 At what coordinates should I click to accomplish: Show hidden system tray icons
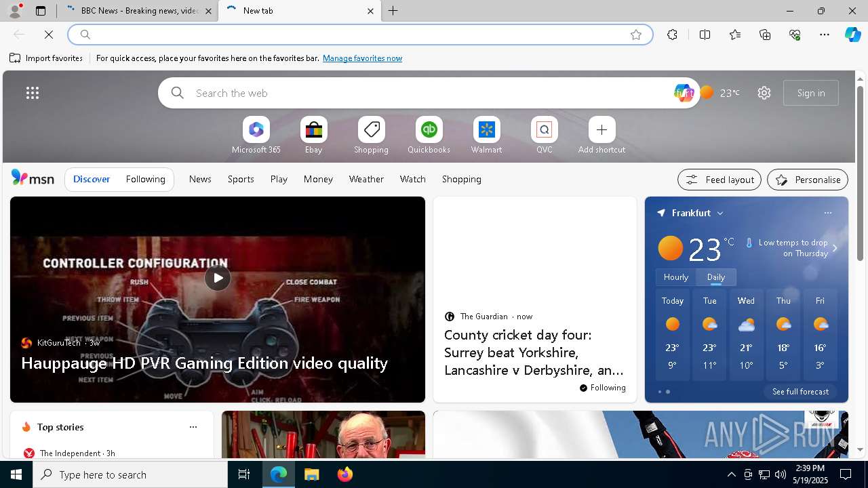coord(731,474)
